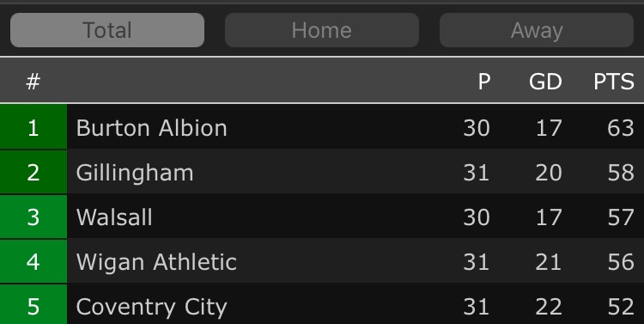Click Gillingham's 58 points value
The height and width of the screenshot is (324, 644).
click(x=621, y=172)
